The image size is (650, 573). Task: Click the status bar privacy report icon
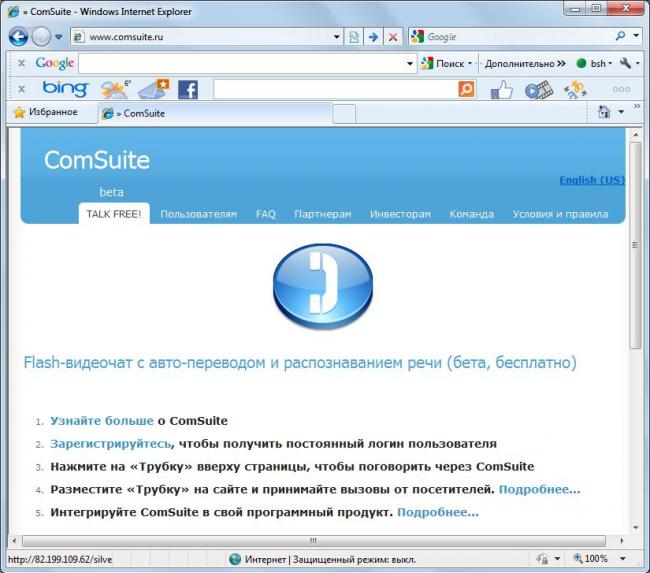[542, 559]
